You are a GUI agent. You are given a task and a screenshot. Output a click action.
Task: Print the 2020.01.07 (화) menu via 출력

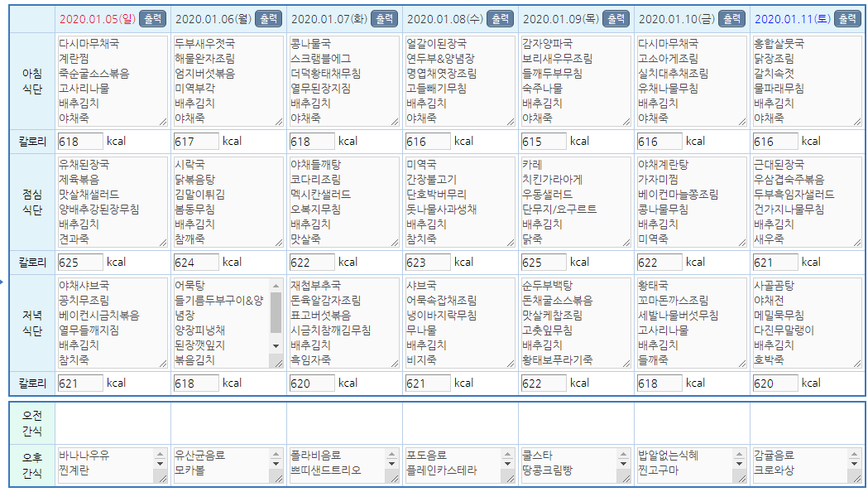pyautogui.click(x=383, y=18)
